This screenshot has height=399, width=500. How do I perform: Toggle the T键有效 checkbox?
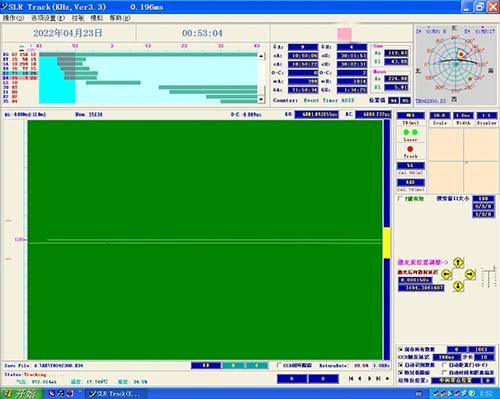(x=400, y=199)
